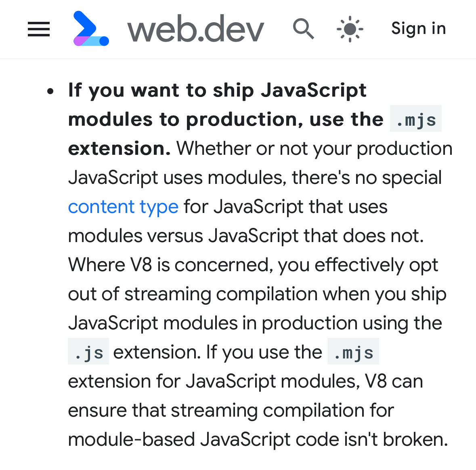Click the line "ensure that streaming compilation for"
This screenshot has width=476, height=470.
coord(231,411)
